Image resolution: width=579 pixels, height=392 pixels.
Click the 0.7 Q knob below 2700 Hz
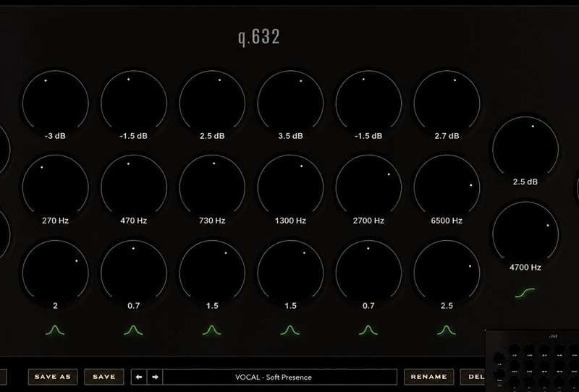[x=368, y=273]
